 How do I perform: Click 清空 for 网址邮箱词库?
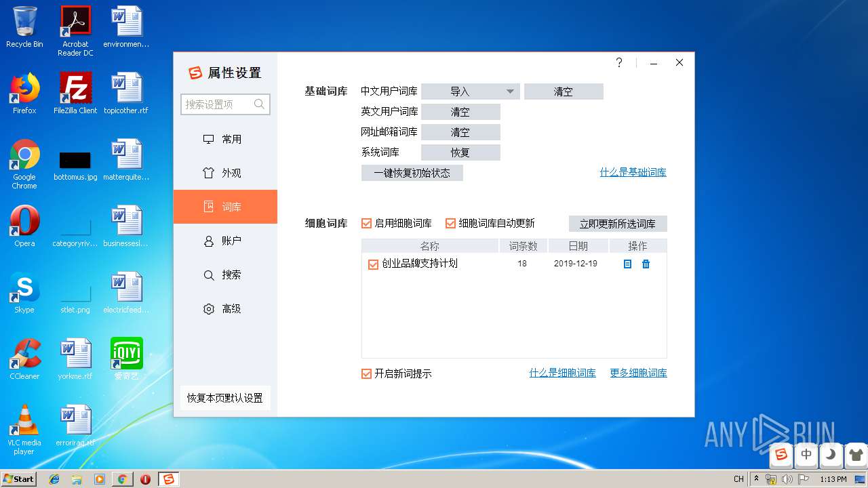(460, 132)
